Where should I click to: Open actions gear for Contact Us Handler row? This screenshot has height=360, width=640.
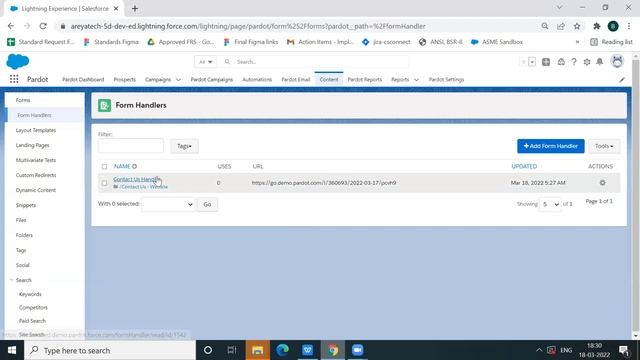point(602,183)
